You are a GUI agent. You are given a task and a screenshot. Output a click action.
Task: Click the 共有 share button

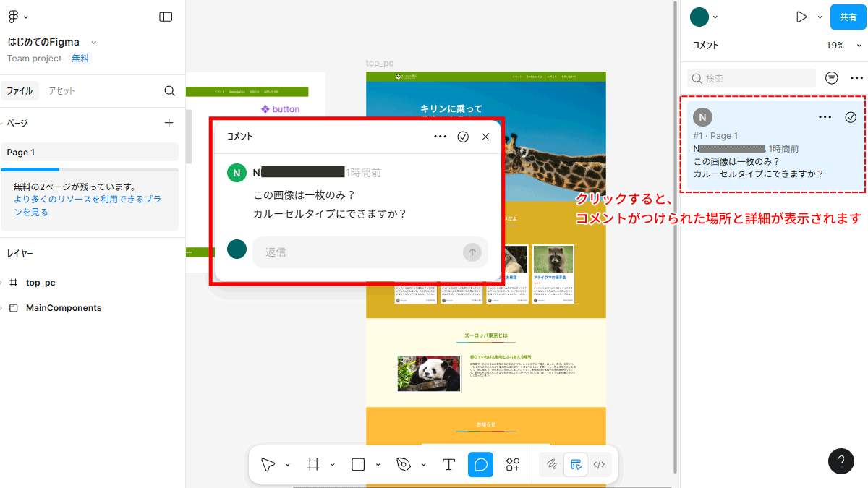coord(848,17)
